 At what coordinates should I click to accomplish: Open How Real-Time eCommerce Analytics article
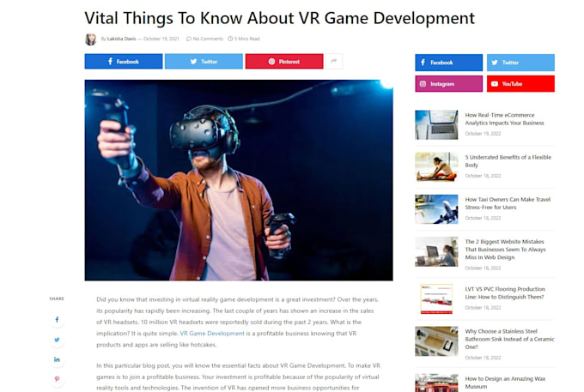point(504,119)
